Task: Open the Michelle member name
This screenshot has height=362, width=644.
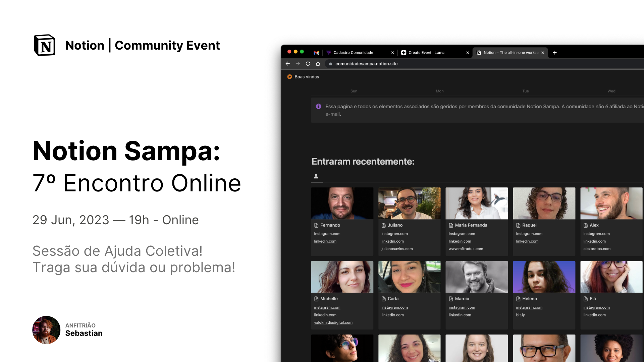Action: [x=329, y=299]
